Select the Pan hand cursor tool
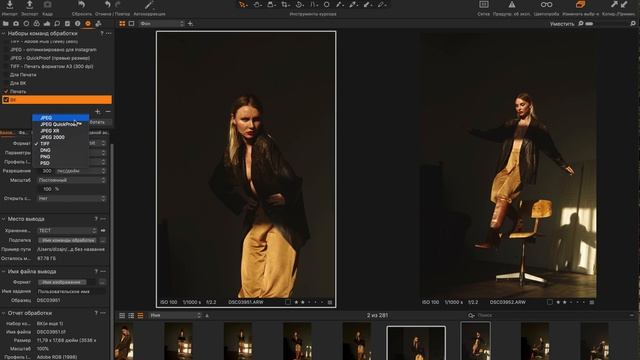This screenshot has height=360, width=640. click(258, 4)
